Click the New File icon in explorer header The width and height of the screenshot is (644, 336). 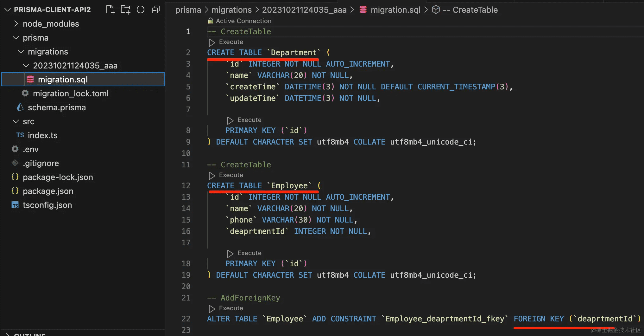(x=110, y=10)
